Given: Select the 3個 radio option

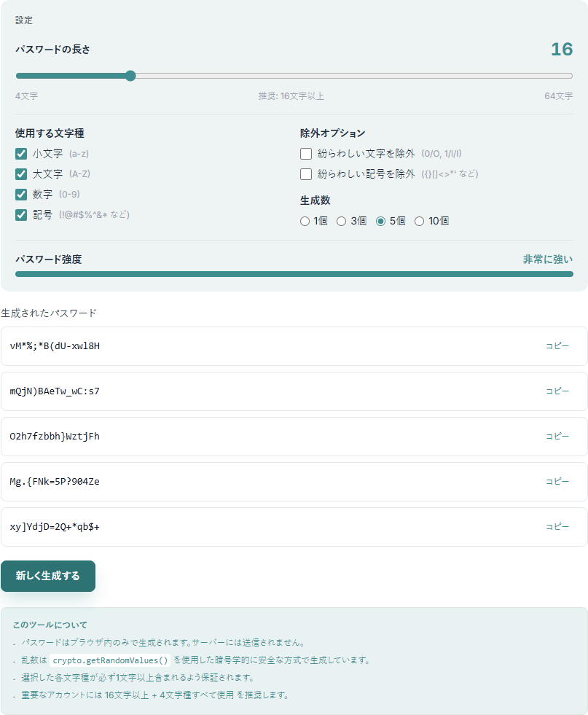Looking at the screenshot, I should (x=342, y=221).
